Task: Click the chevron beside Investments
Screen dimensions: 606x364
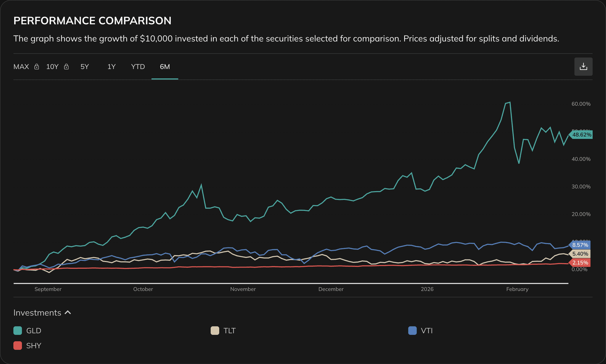Action: pos(68,313)
